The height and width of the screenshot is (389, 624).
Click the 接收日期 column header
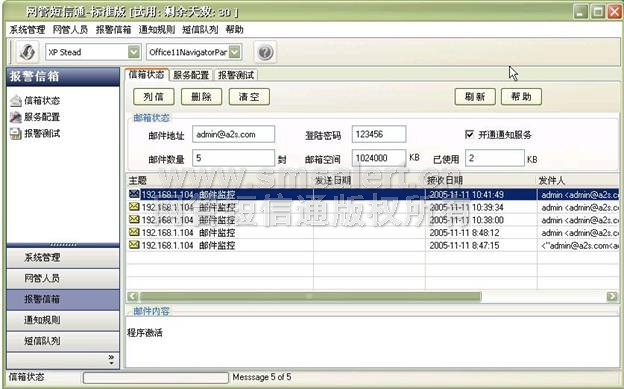481,180
